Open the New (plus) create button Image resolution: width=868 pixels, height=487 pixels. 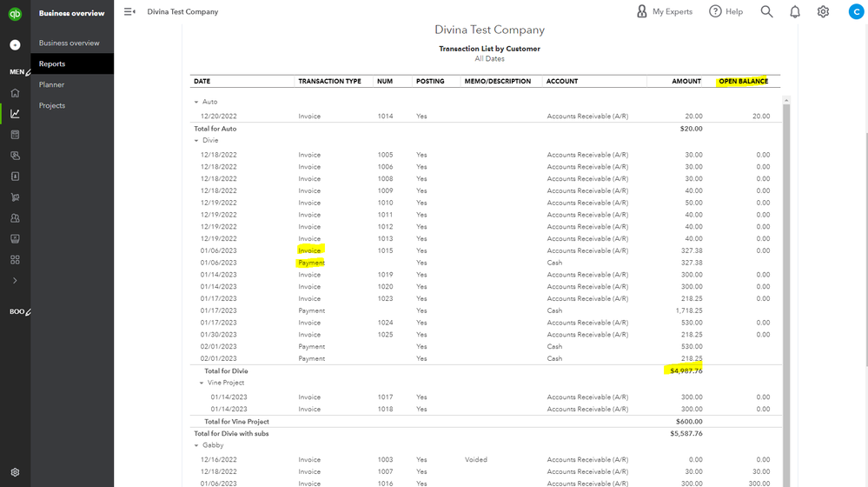(15, 45)
